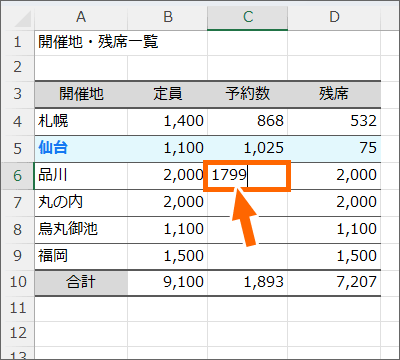Select row 7 header
This screenshot has height=360, width=400.
[x=18, y=203]
